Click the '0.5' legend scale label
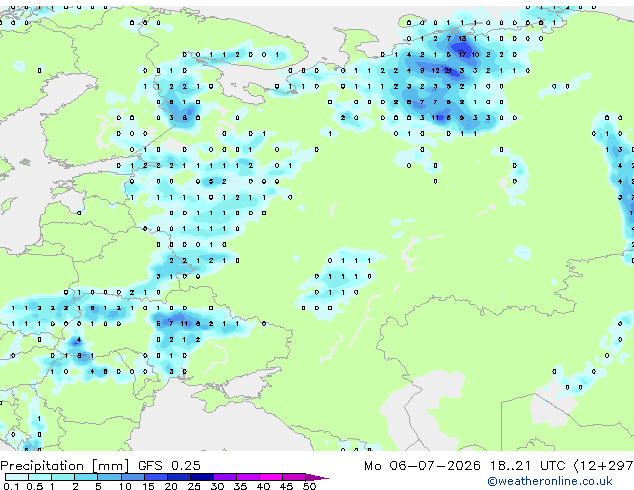 [34, 486]
